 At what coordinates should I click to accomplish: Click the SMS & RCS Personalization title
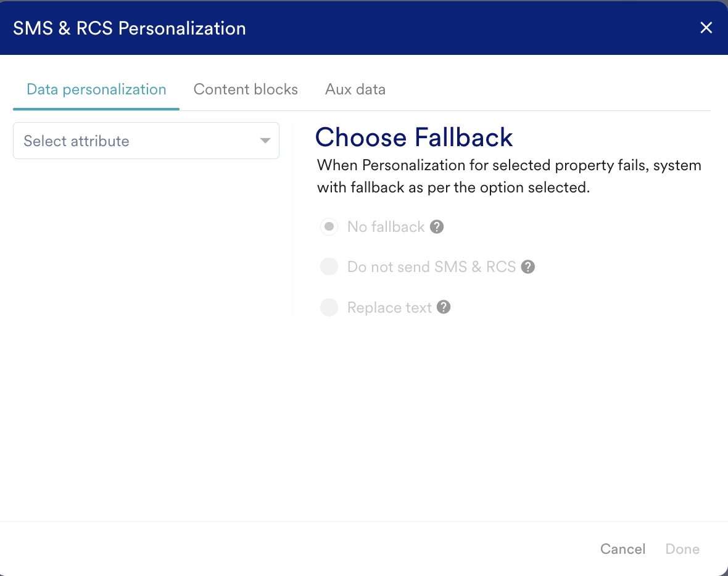(x=130, y=28)
